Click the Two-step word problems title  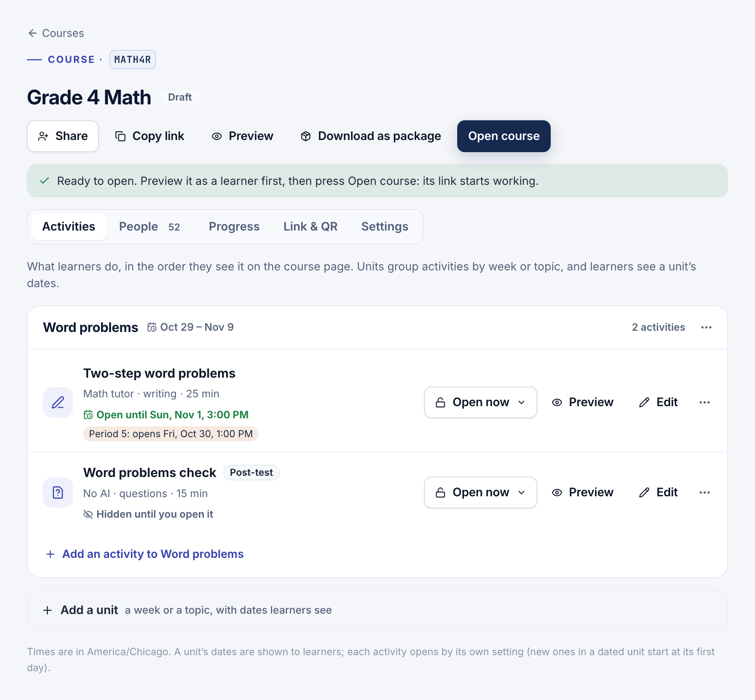coord(159,373)
